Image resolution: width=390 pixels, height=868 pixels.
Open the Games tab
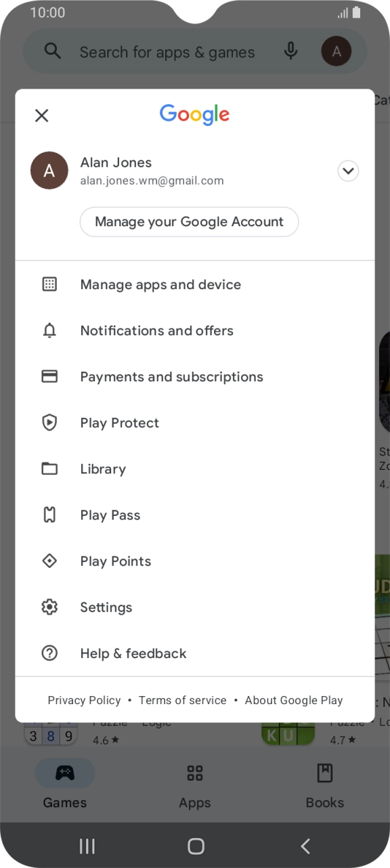click(x=64, y=785)
